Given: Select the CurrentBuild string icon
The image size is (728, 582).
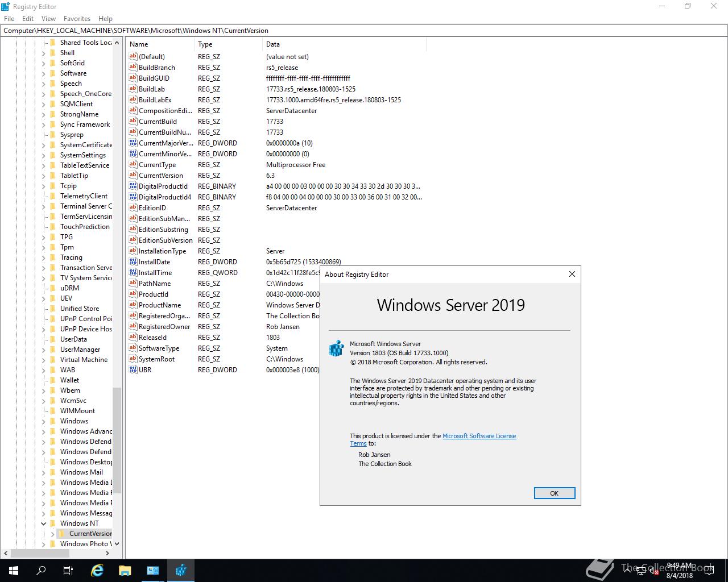Looking at the screenshot, I should (x=133, y=121).
